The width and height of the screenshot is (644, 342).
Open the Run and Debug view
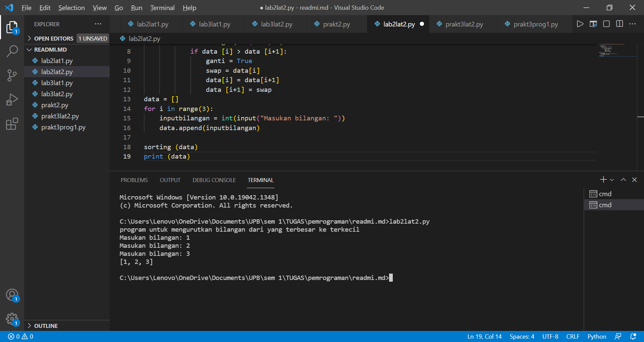pyautogui.click(x=12, y=99)
